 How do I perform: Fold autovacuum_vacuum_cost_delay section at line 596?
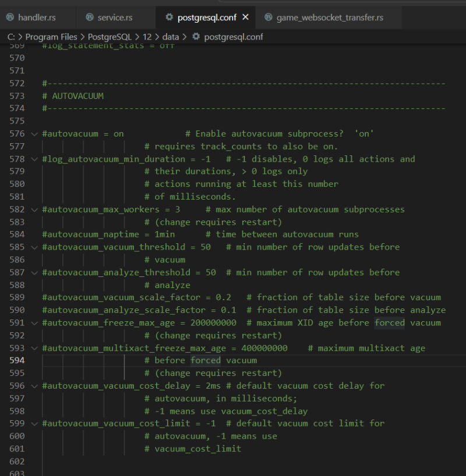34,385
